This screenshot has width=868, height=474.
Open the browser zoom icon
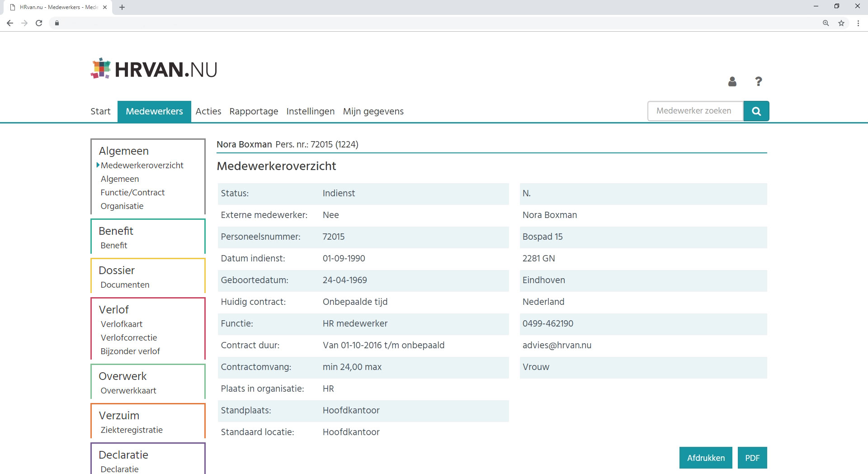[826, 23]
